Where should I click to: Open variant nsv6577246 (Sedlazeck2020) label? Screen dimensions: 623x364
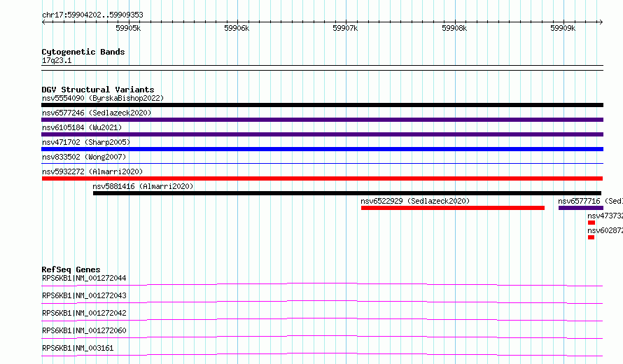[97, 113]
